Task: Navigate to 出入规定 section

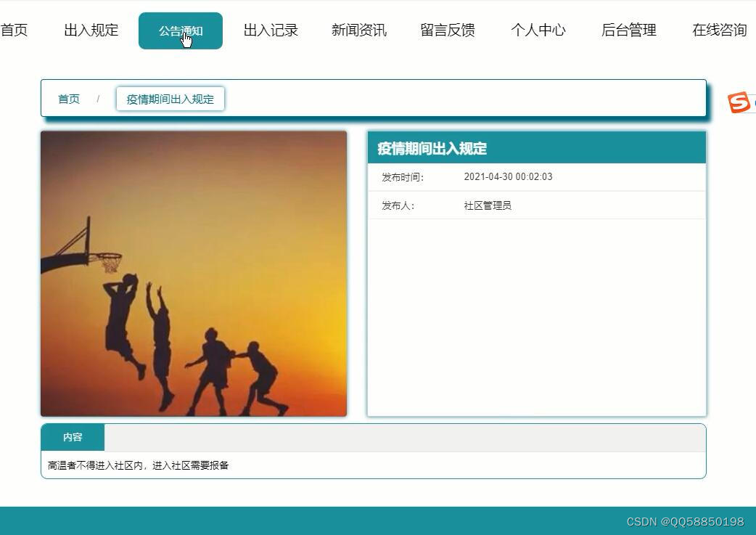Action: [x=90, y=30]
